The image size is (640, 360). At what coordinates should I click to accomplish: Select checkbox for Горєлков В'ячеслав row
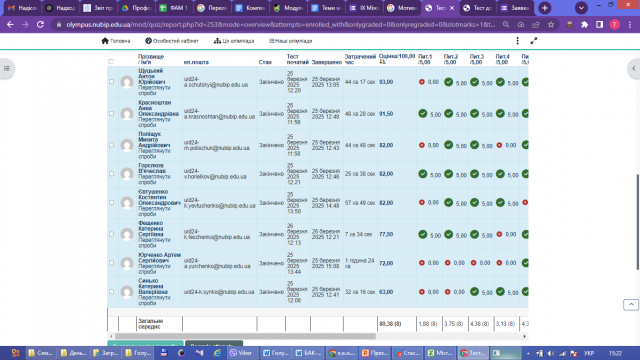111,174
